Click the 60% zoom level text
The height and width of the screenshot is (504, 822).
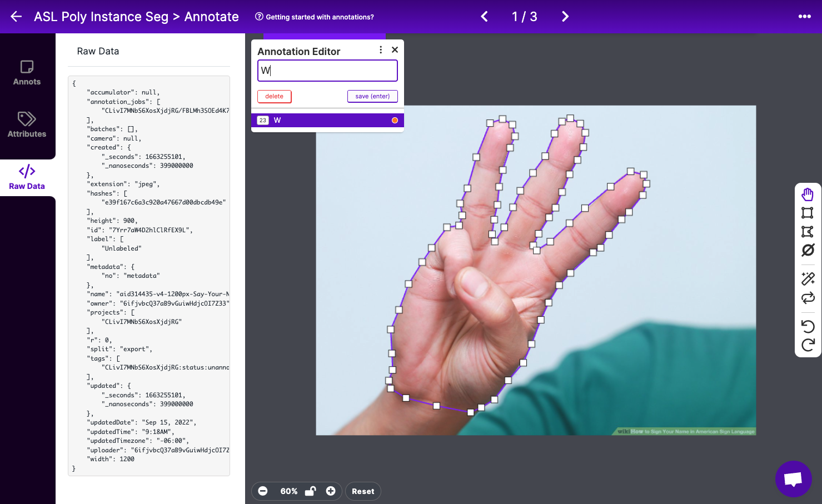coord(289,491)
